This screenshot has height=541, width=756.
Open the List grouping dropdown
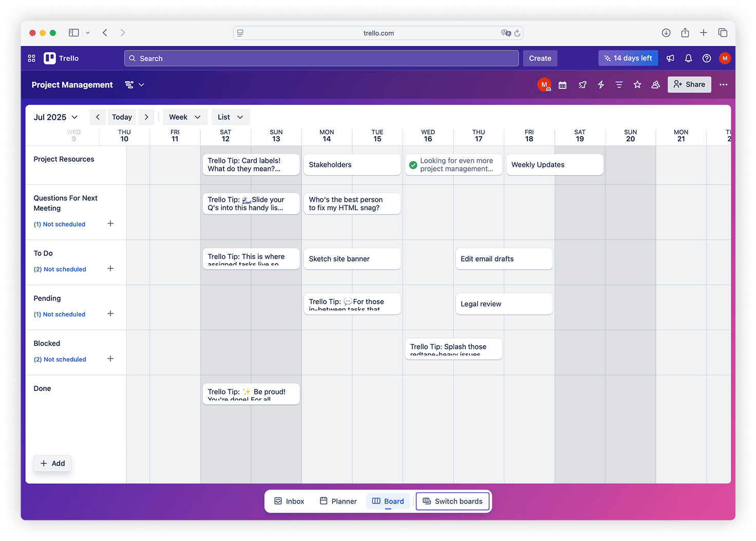point(231,117)
